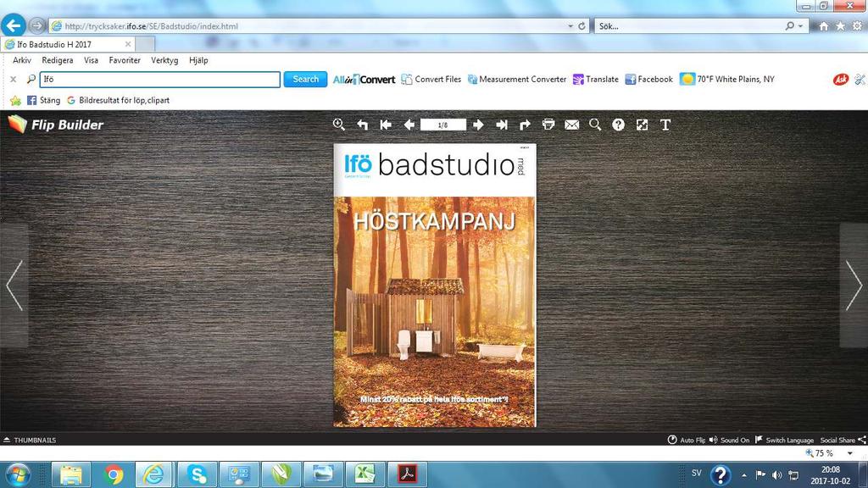Open Skype from the taskbar
This screenshot has width=868, height=488.
tap(198, 474)
